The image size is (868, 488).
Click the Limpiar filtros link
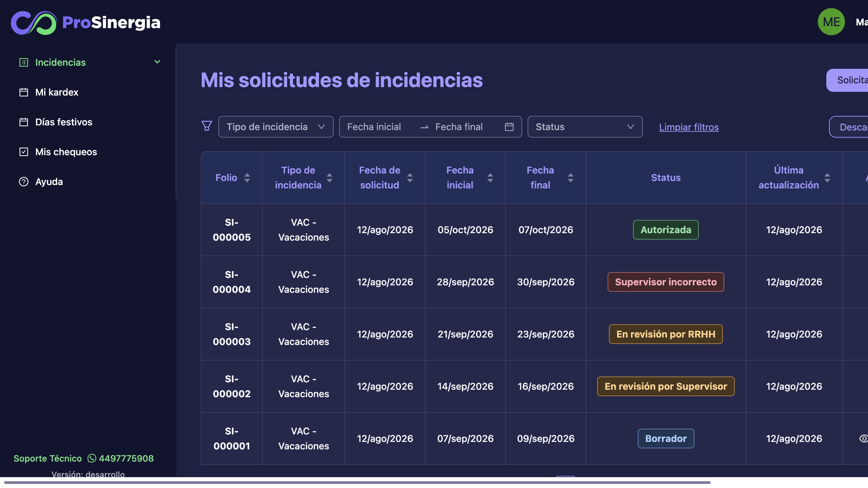coord(689,127)
